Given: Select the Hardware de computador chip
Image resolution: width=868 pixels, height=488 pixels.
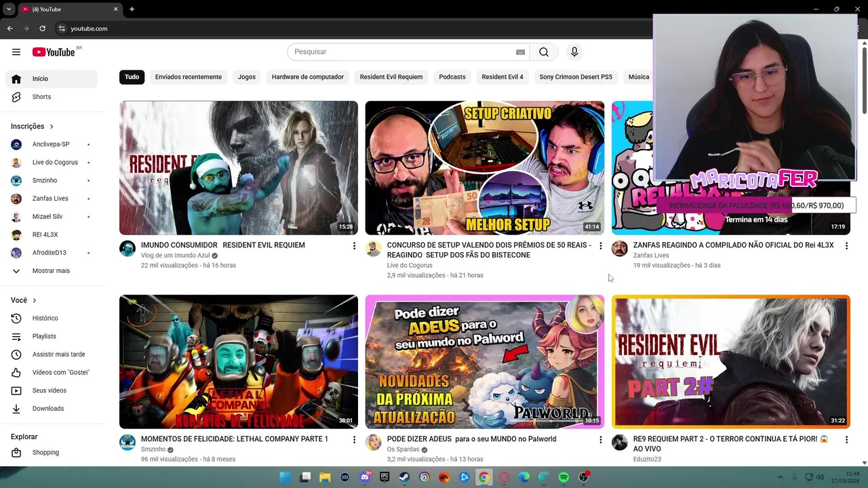Looking at the screenshot, I should coord(308,77).
